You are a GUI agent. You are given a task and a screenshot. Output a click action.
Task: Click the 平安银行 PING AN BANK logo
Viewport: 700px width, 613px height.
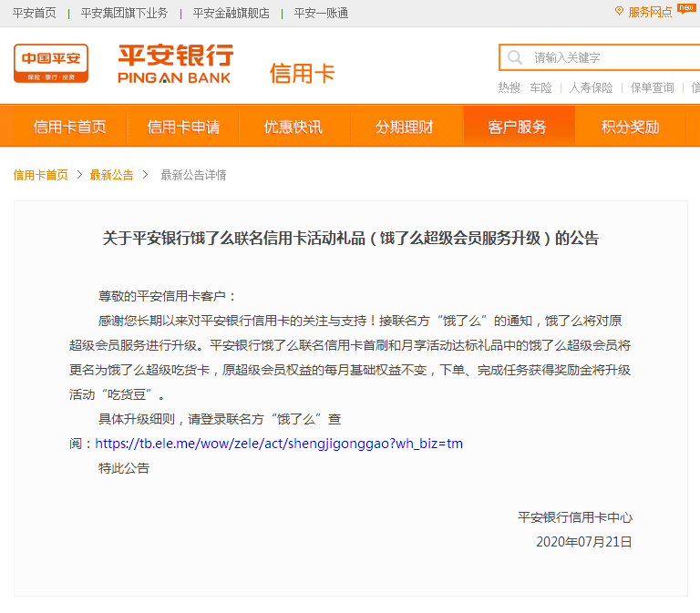pos(175,64)
